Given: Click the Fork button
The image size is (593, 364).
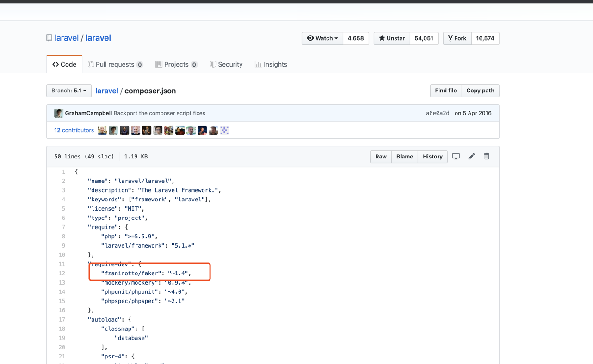Looking at the screenshot, I should 457,38.
